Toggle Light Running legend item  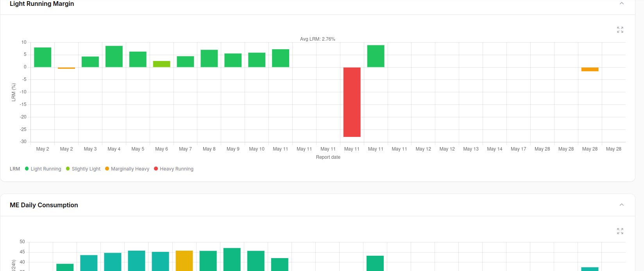click(43, 169)
